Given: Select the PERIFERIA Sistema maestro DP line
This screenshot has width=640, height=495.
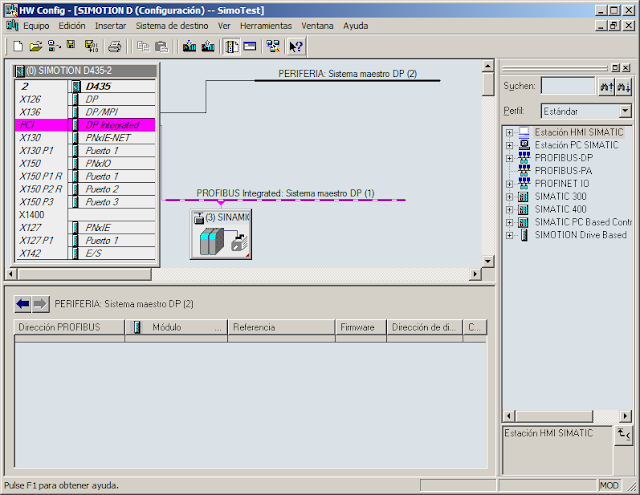Looking at the screenshot, I should point(347,80).
